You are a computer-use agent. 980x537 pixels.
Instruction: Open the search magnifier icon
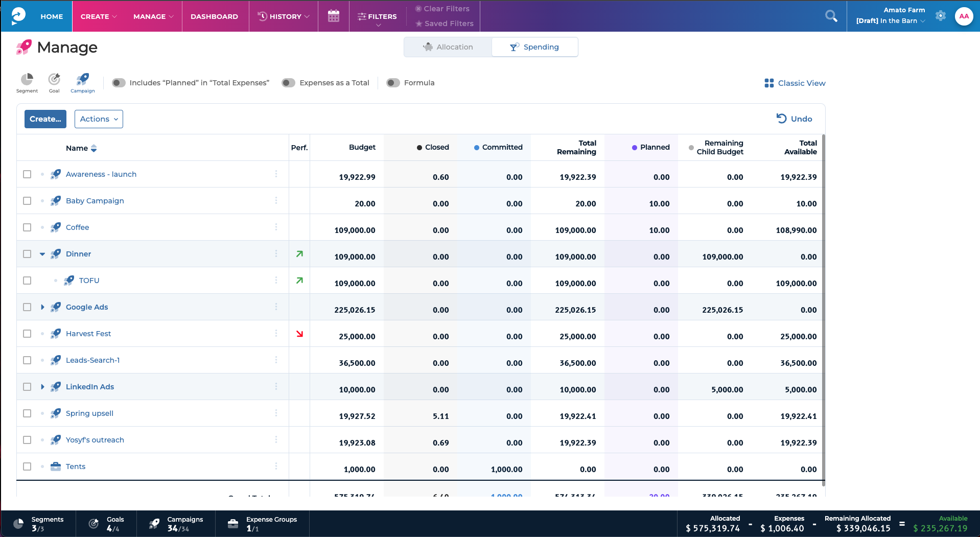[x=831, y=16]
